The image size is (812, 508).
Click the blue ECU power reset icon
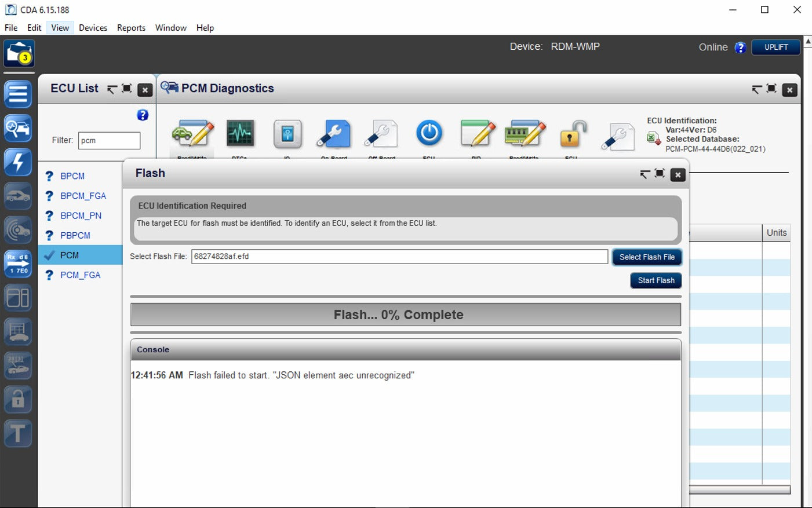429,133
